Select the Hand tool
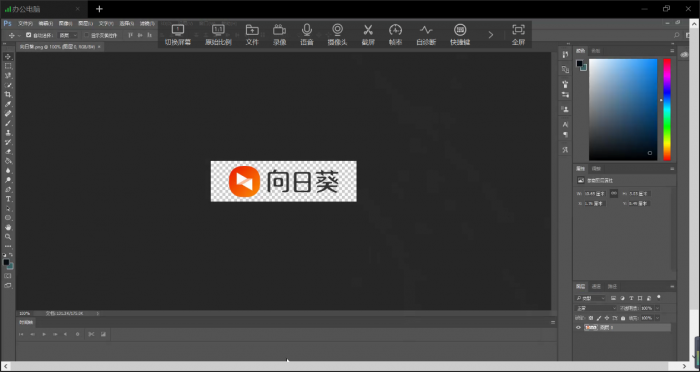This screenshot has width=700, height=372. coord(8,227)
